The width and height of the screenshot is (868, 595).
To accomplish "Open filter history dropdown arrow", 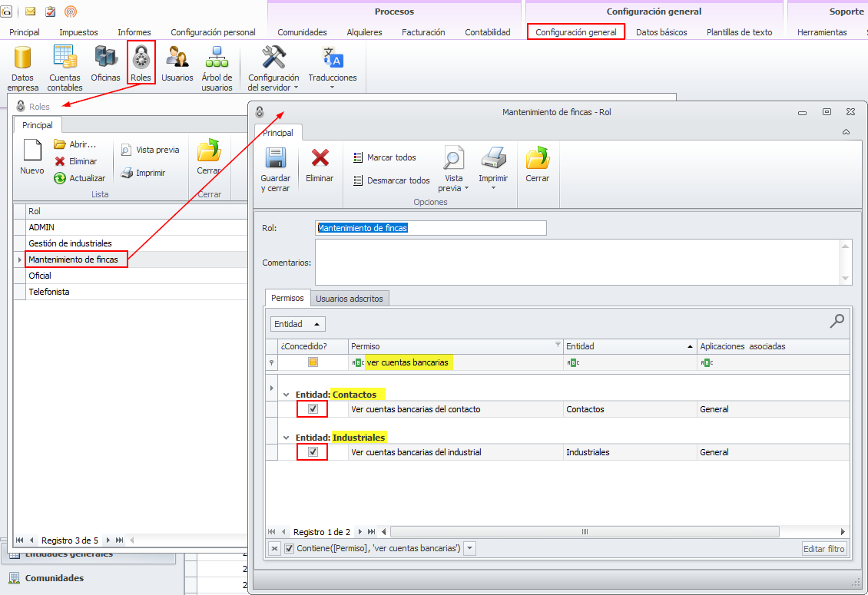I will [x=470, y=548].
